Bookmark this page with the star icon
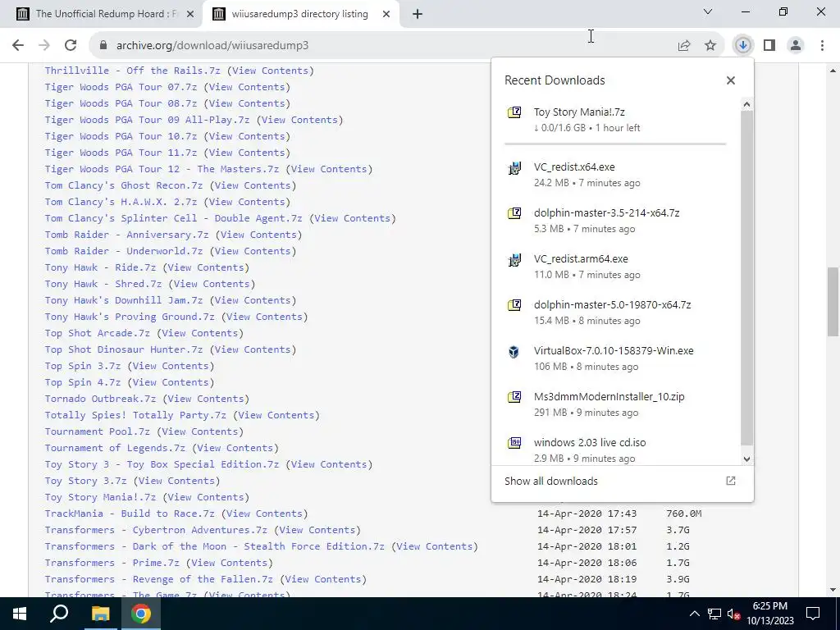The height and width of the screenshot is (630, 840). coord(710,46)
